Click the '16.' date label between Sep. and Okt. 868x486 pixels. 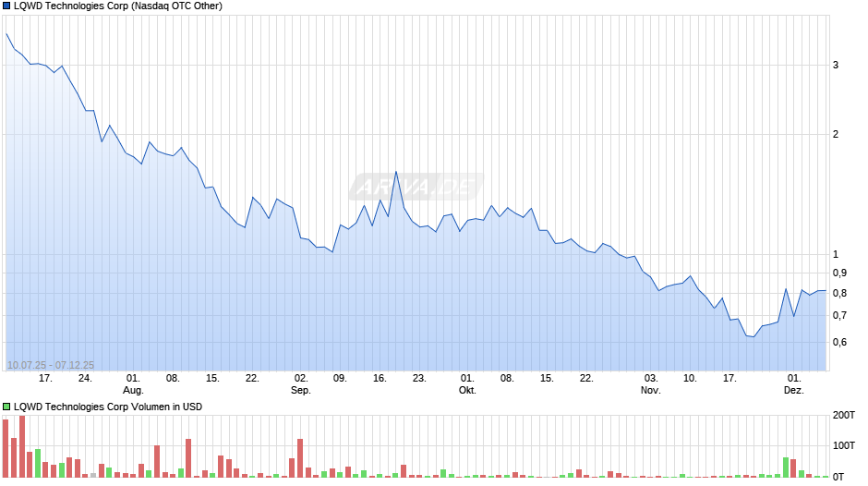click(x=380, y=379)
